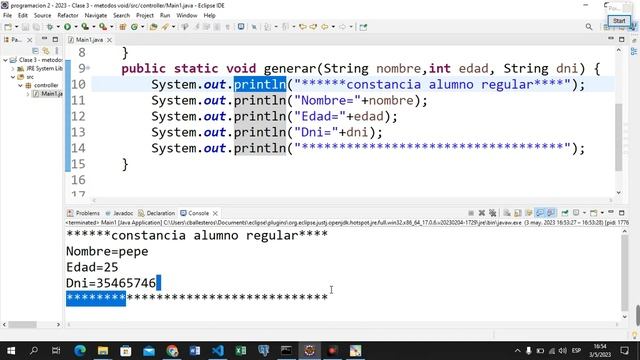The height and width of the screenshot is (360, 640).
Task: Click New Java Class green icon
Action: (134, 27)
